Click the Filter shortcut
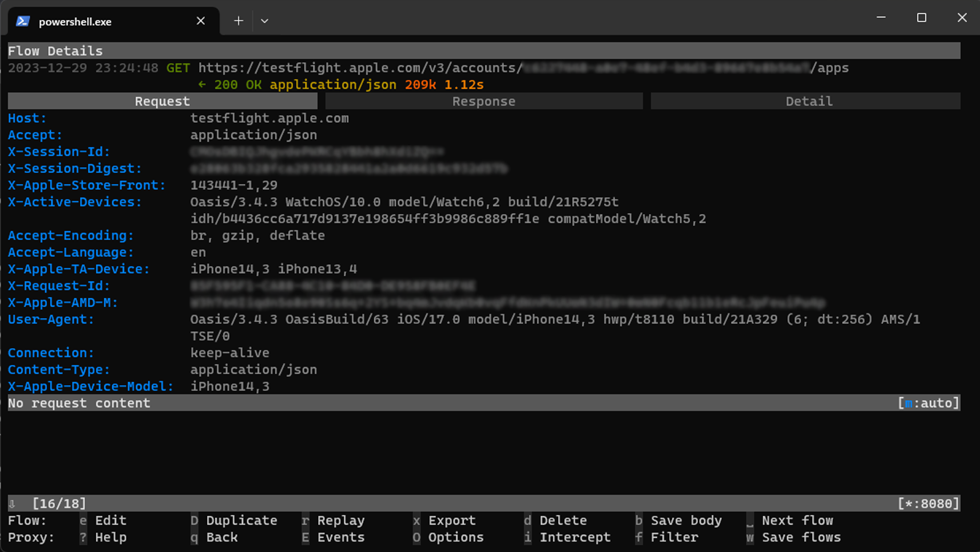 coord(666,537)
